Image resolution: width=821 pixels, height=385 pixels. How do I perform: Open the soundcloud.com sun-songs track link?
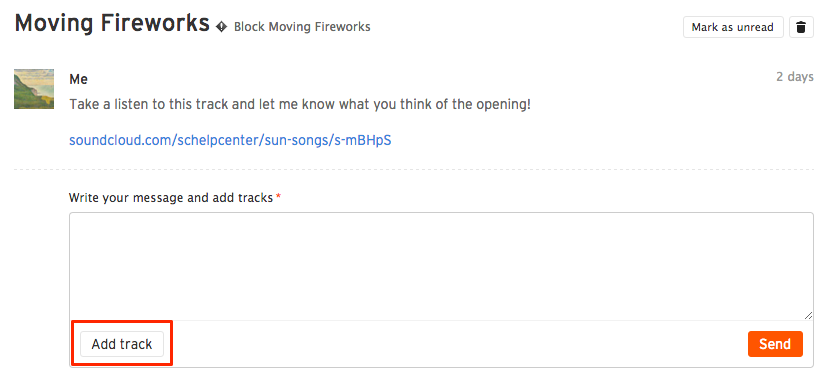[230, 140]
